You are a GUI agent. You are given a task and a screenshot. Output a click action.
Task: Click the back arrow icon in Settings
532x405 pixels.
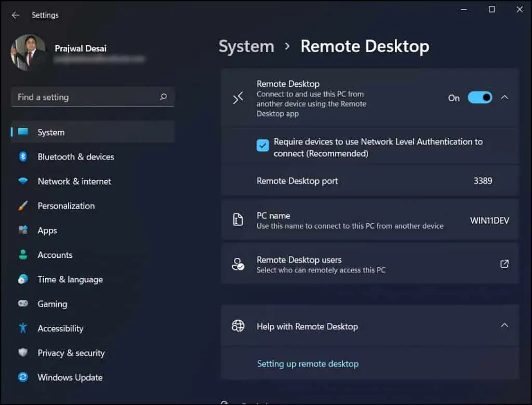point(16,15)
